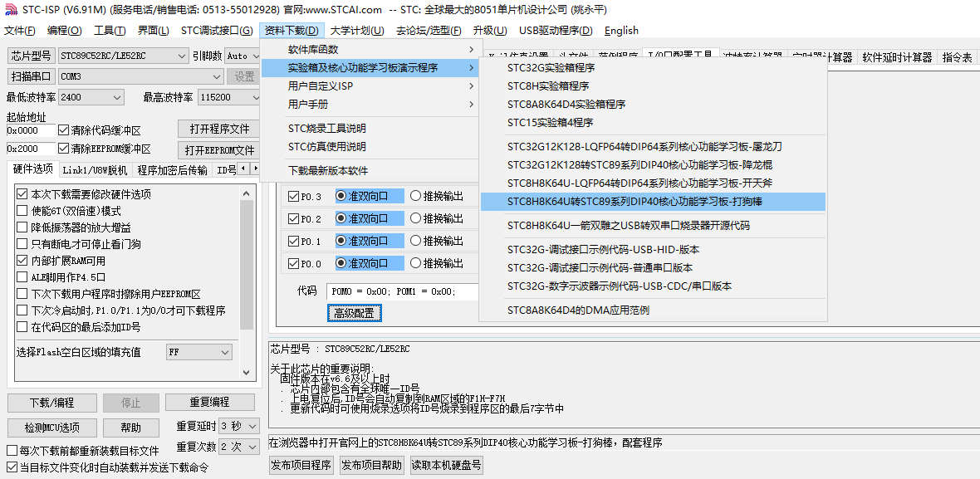Click hardware options scrollbar down arrow
This screenshot has width=980, height=479.
click(247, 372)
